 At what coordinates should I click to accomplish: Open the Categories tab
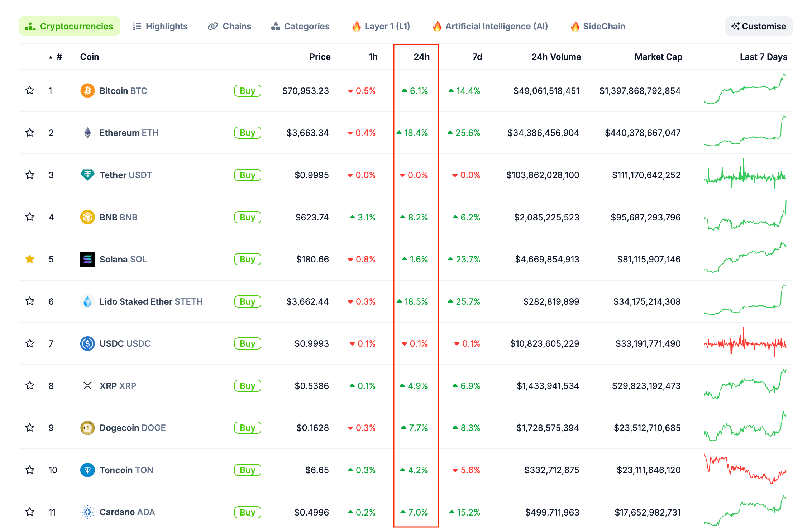[x=300, y=26]
